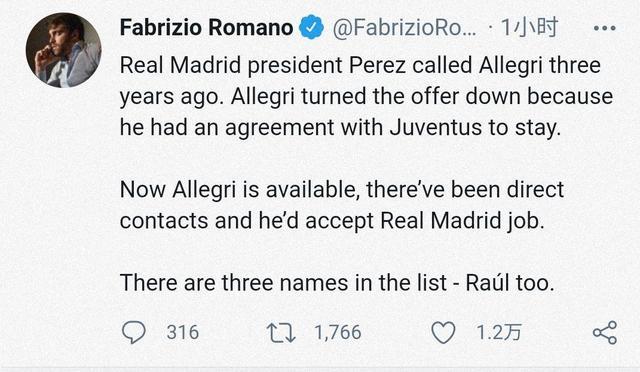Tap the reply speech bubble icon
This screenshot has height=372, width=640.
[134, 332]
